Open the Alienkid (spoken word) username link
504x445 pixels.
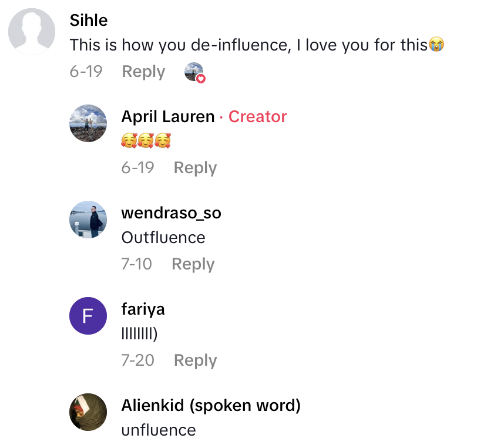[211, 405]
